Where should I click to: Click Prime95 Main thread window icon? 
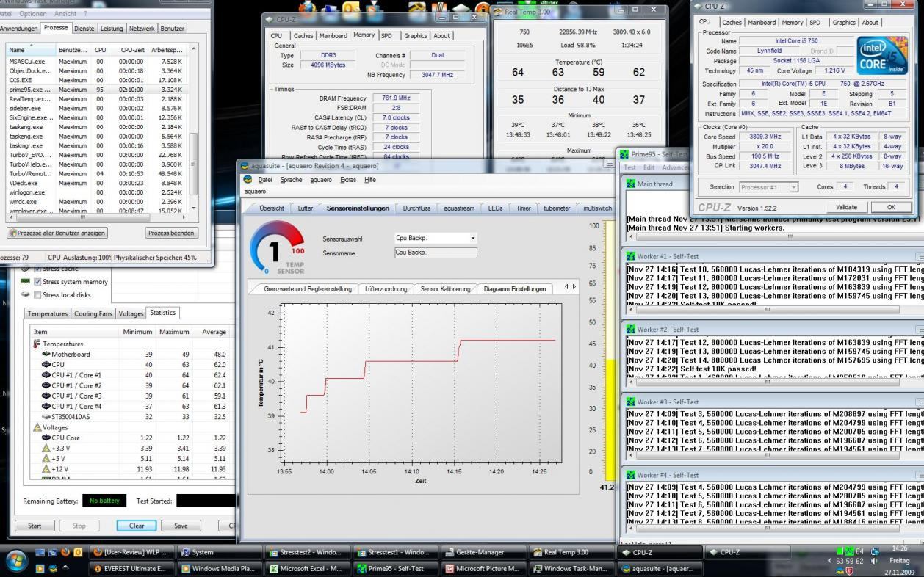(630, 184)
